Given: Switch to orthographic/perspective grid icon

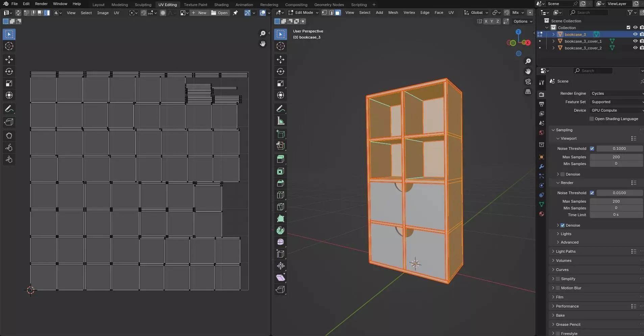Looking at the screenshot, I should (x=528, y=92).
